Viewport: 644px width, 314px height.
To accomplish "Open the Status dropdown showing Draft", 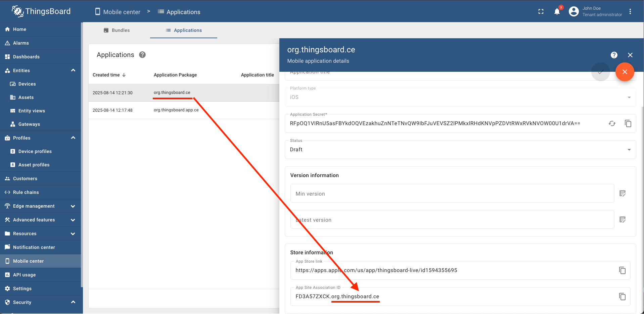I will pos(629,150).
